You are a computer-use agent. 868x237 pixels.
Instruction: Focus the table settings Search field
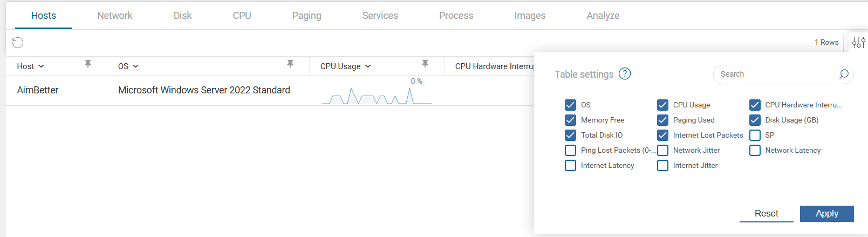(777, 74)
